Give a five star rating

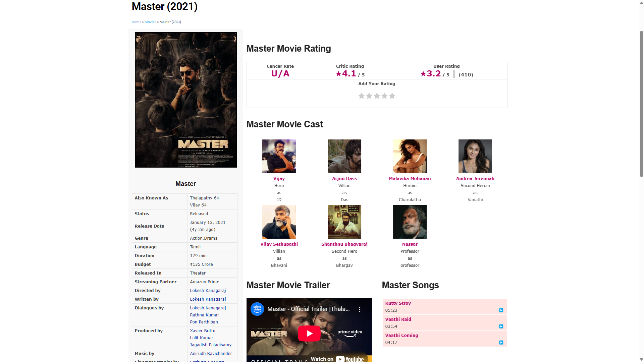click(392, 96)
